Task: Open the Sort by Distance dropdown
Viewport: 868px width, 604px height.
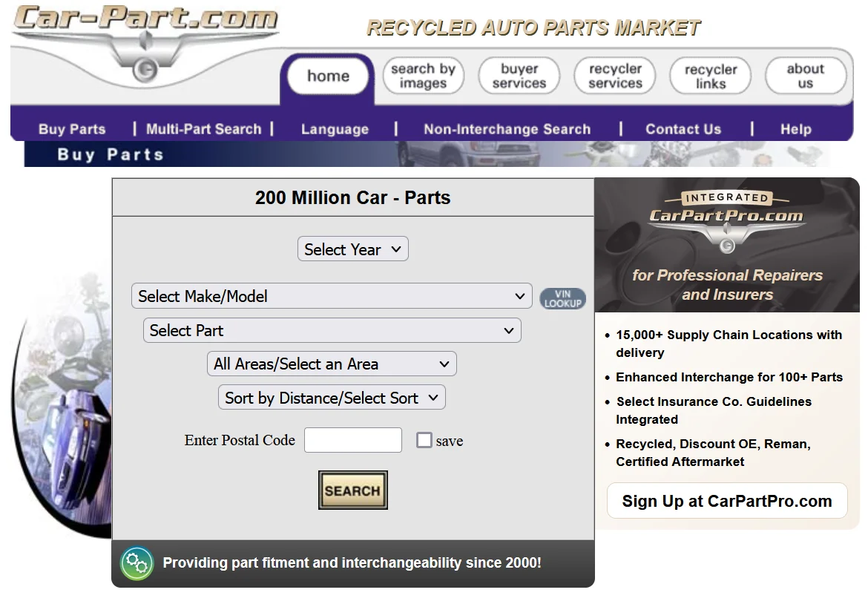Action: pyautogui.click(x=332, y=398)
